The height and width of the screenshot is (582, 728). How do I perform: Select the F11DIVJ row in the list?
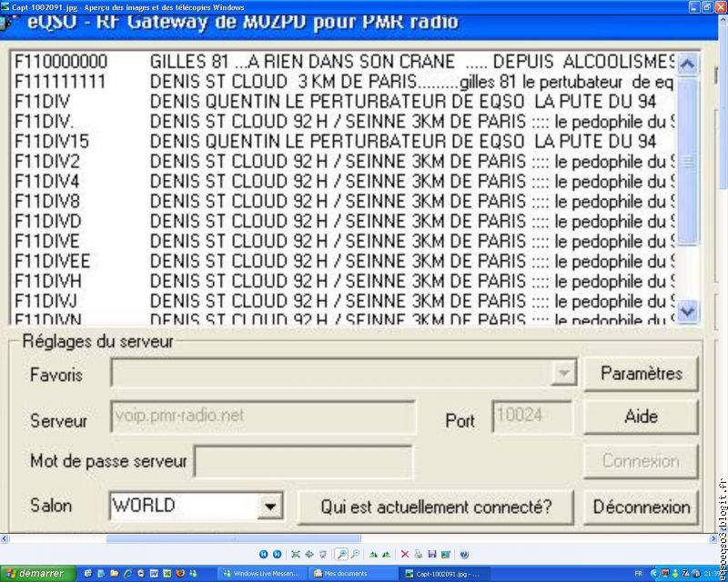343,301
